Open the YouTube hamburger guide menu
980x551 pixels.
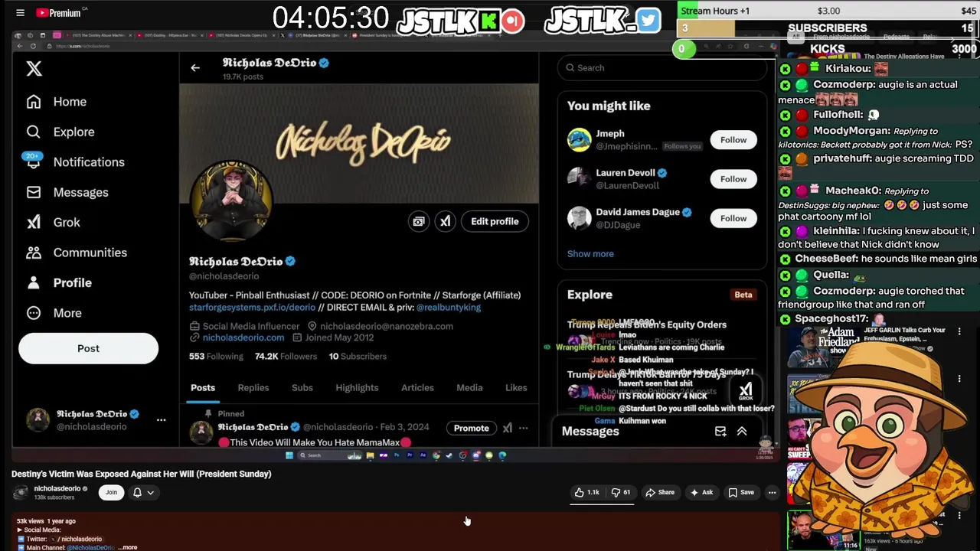(x=20, y=12)
